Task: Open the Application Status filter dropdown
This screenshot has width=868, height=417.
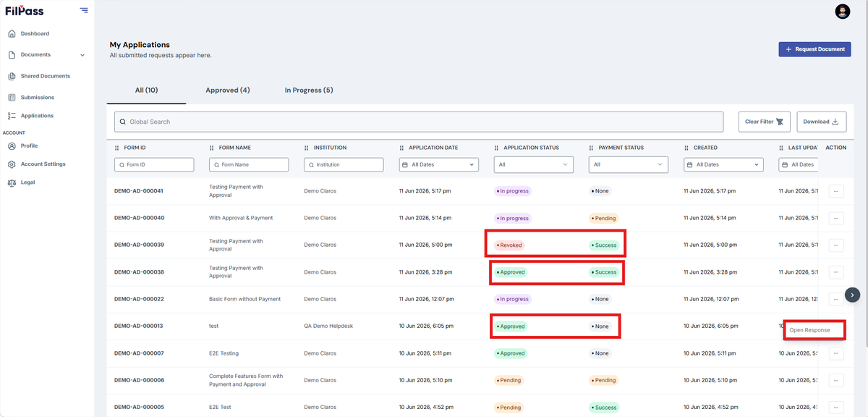Action: point(534,165)
